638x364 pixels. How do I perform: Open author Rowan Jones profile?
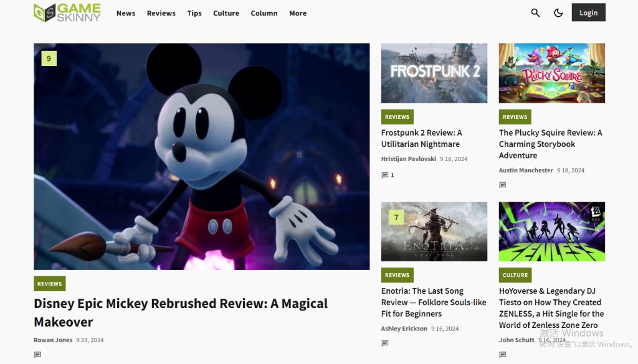coord(53,340)
